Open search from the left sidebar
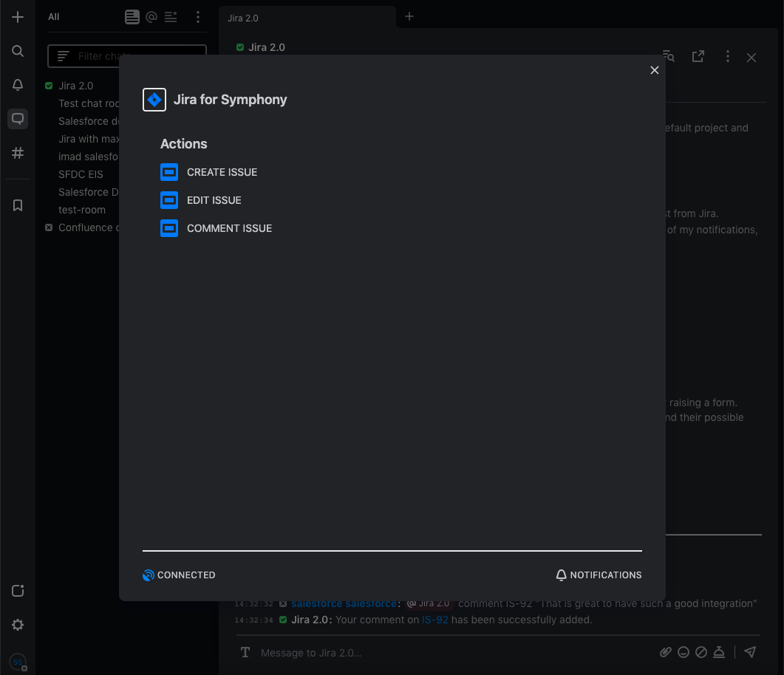Viewport: 784px width, 675px height. [x=18, y=51]
